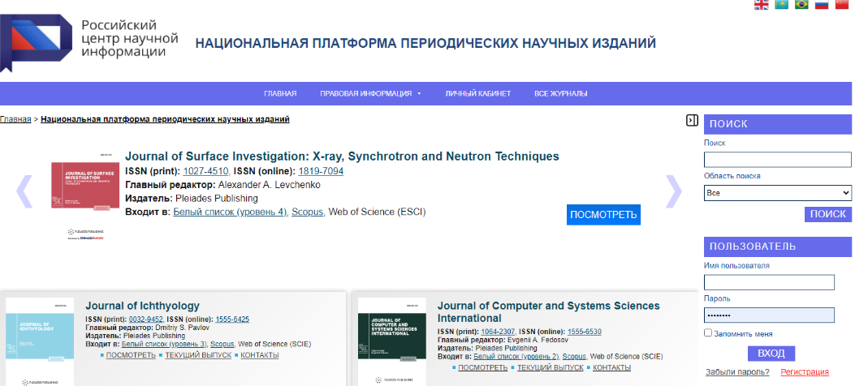Open Белый список (уровень 3) link

point(163,343)
